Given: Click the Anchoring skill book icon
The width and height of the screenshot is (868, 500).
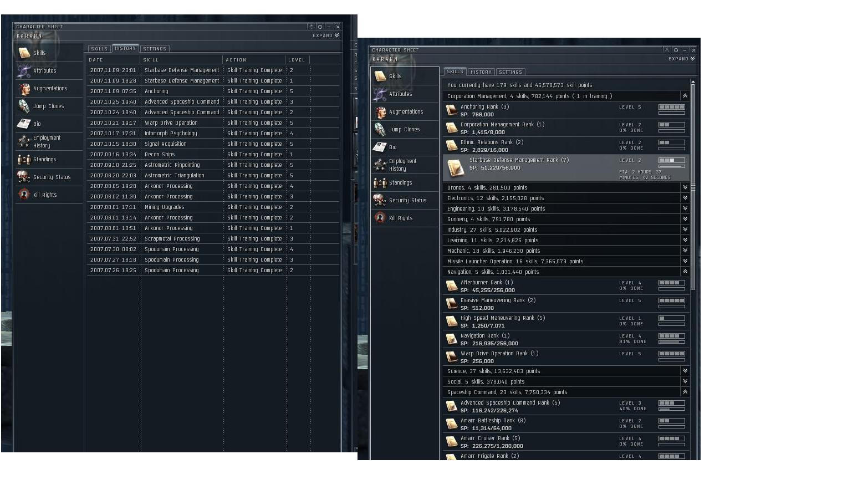Looking at the screenshot, I should [452, 110].
